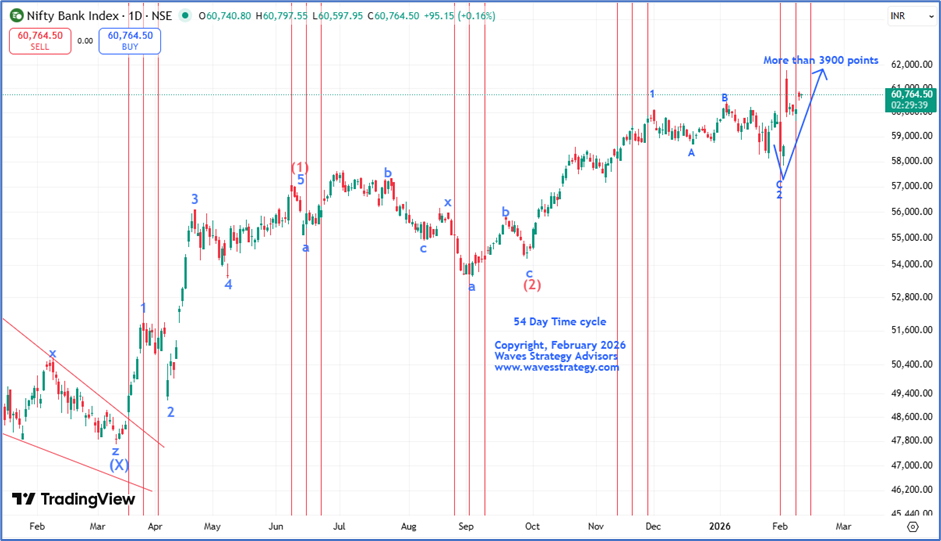The height and width of the screenshot is (541, 941).
Task: Click the 59,000.00 price axis label
Action: 912,136
